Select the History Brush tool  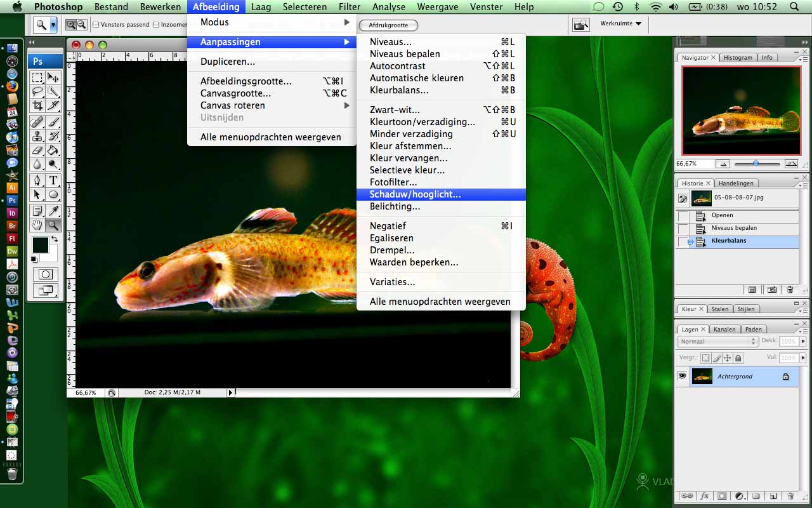[53, 136]
